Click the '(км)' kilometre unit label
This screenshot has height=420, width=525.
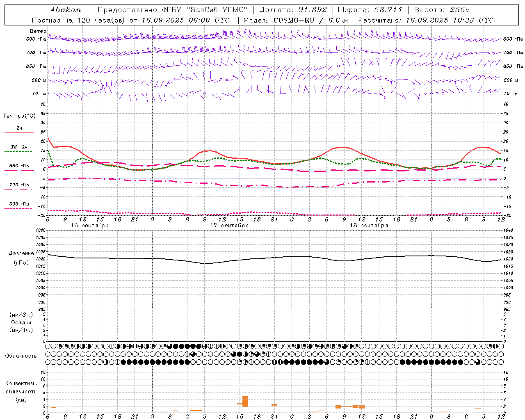click(21, 399)
